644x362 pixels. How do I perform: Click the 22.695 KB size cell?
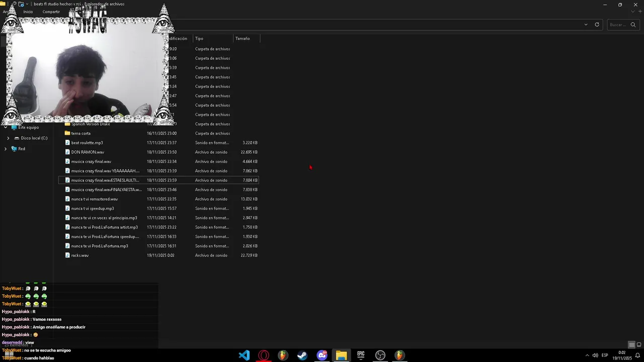249,152
